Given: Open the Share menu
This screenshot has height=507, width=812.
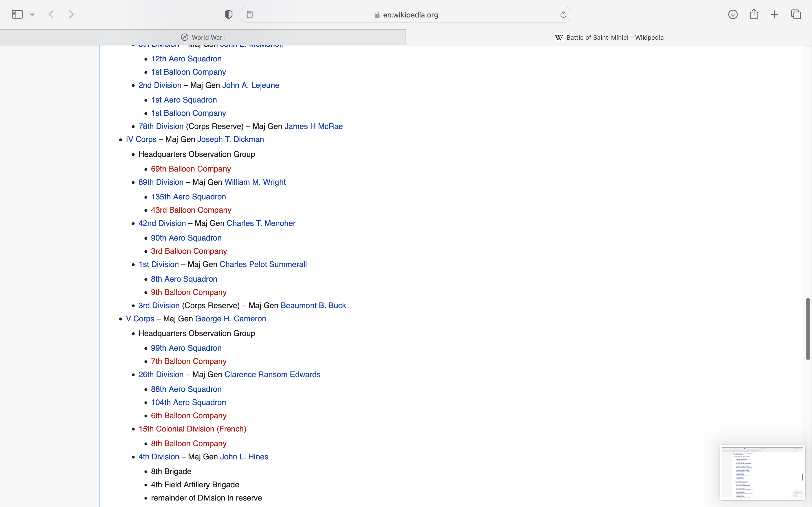Looking at the screenshot, I should click(x=754, y=14).
